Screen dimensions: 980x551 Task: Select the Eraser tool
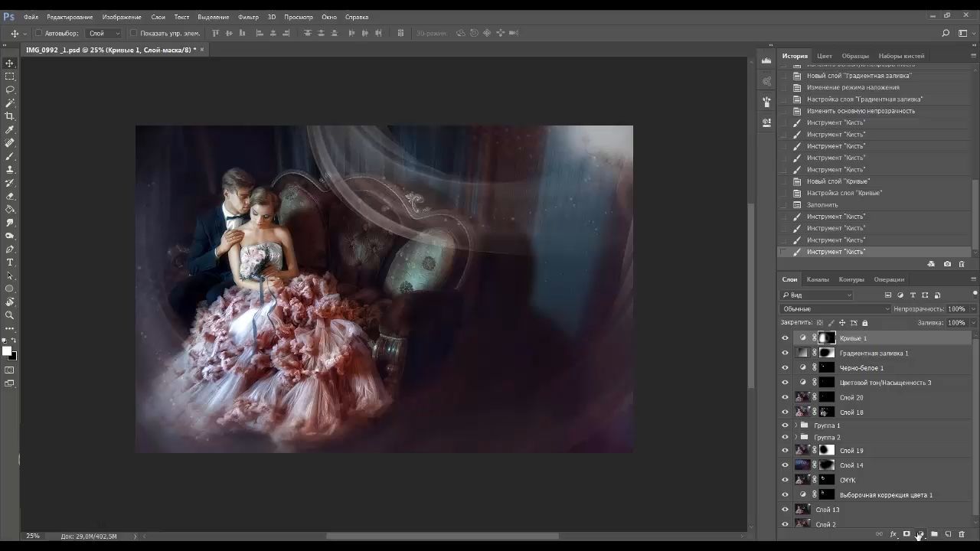(10, 196)
